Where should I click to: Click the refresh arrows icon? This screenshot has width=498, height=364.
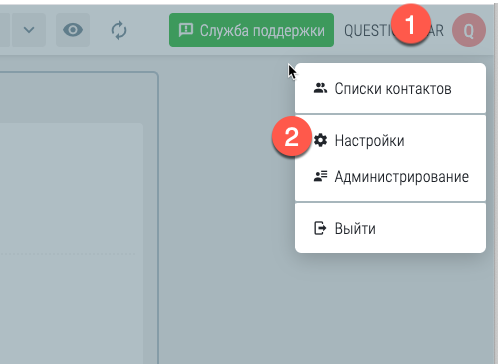(x=119, y=30)
